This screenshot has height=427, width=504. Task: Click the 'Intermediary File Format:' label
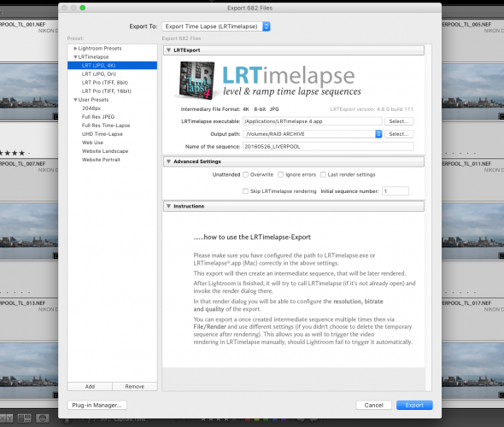point(210,109)
